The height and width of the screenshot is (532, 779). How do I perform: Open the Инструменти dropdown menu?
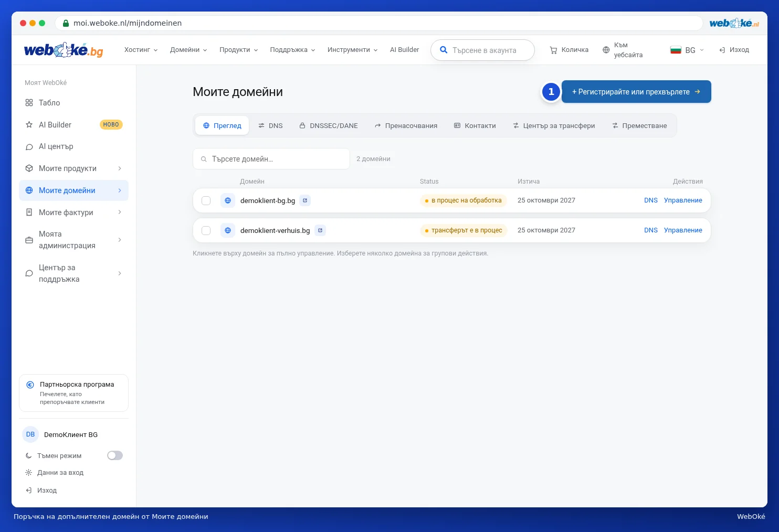[352, 50]
